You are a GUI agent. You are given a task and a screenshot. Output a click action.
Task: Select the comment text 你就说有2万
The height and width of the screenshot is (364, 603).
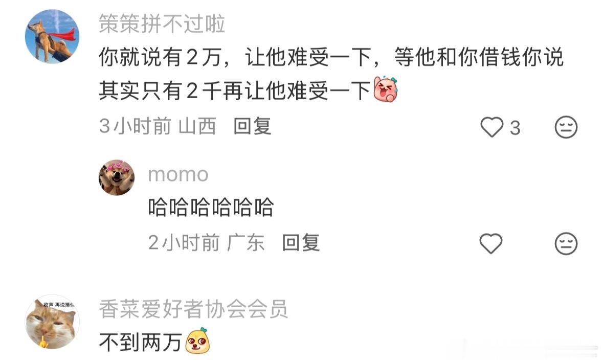(159, 57)
